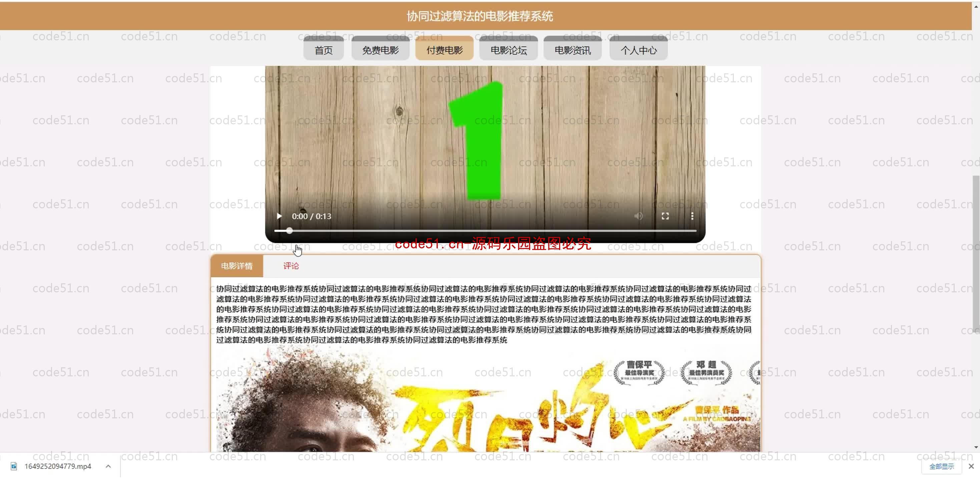The image size is (980, 480).
Task: Click the fullscreen icon
Action: pyautogui.click(x=664, y=216)
